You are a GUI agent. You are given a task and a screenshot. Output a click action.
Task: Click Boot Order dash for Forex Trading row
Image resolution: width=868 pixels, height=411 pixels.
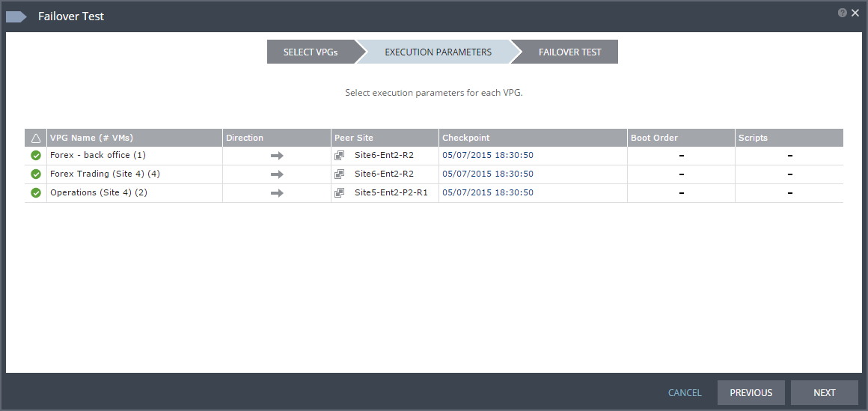coord(682,174)
